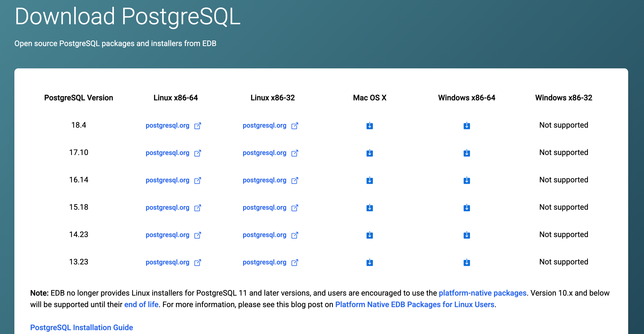Click the subtitle about packages from EDB
Image resolution: width=644 pixels, height=334 pixels.
pos(115,43)
